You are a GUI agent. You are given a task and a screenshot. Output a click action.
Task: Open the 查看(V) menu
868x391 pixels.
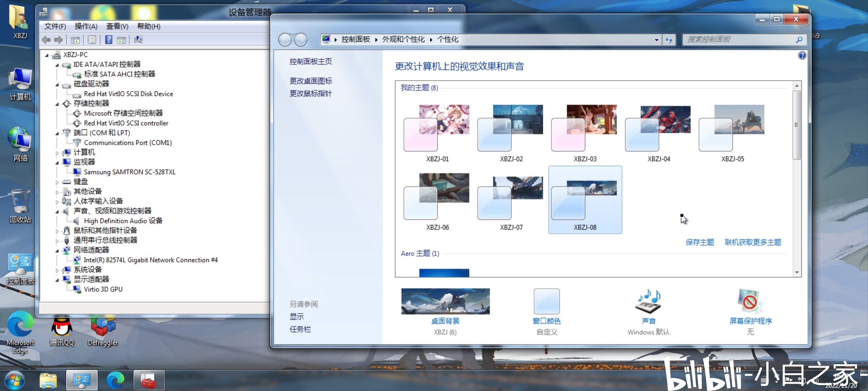pyautogui.click(x=117, y=26)
